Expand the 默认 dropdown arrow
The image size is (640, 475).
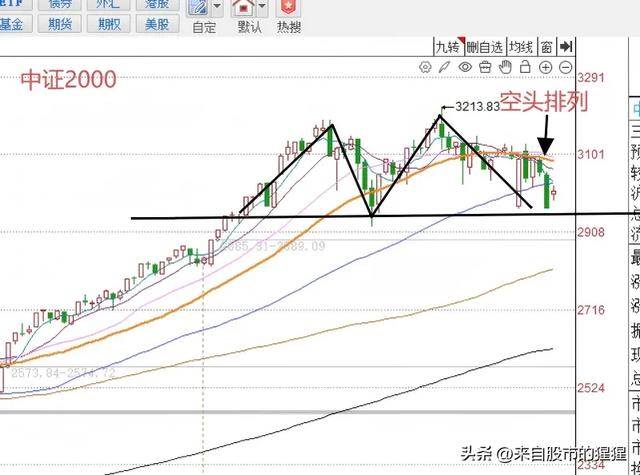(262, 10)
